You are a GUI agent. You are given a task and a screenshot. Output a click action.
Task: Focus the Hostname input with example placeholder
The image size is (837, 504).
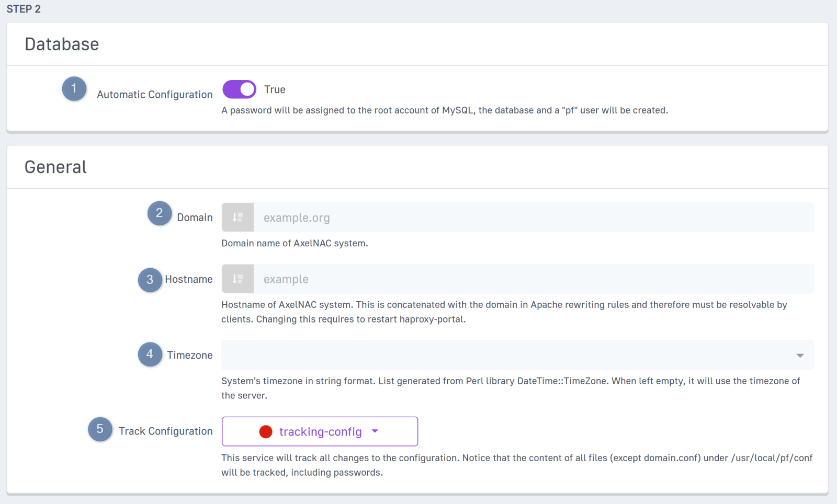533,279
